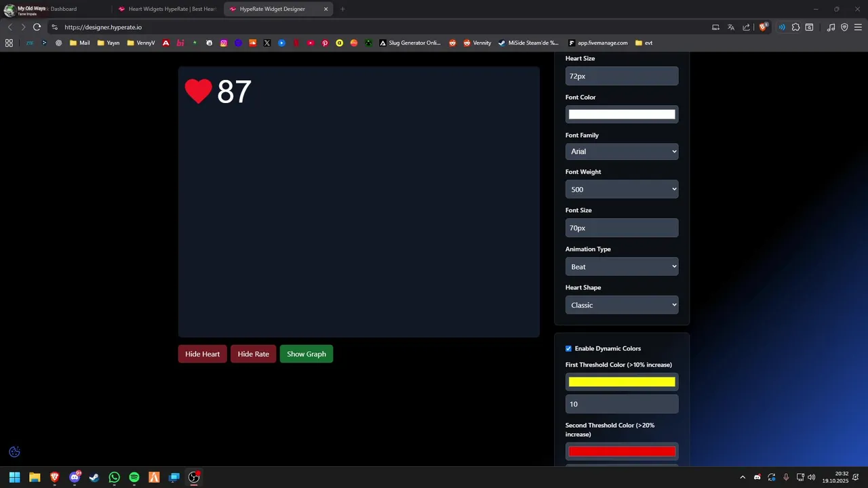Open the Heart Shape dropdown showing Classic

622,305
